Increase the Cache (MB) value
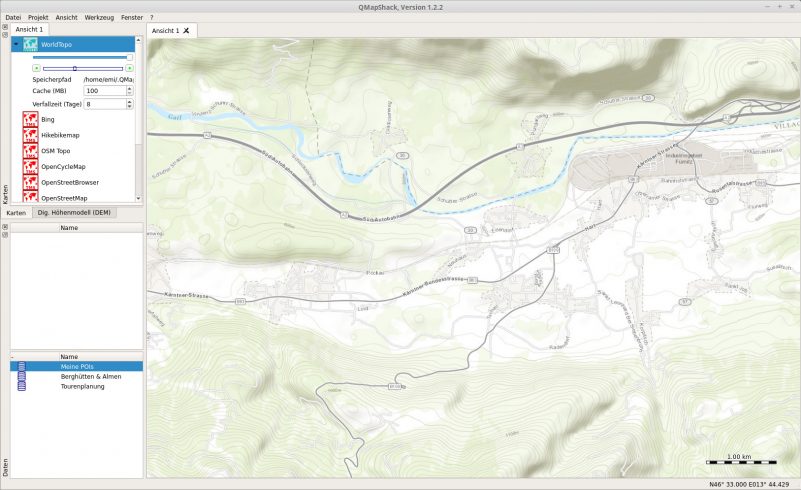This screenshot has height=490, width=801. tap(129, 88)
